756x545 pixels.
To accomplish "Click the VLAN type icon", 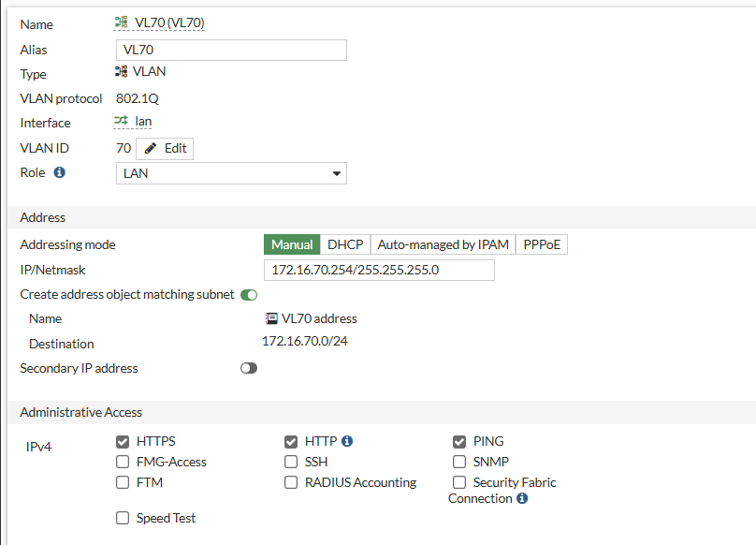I will tap(121, 71).
